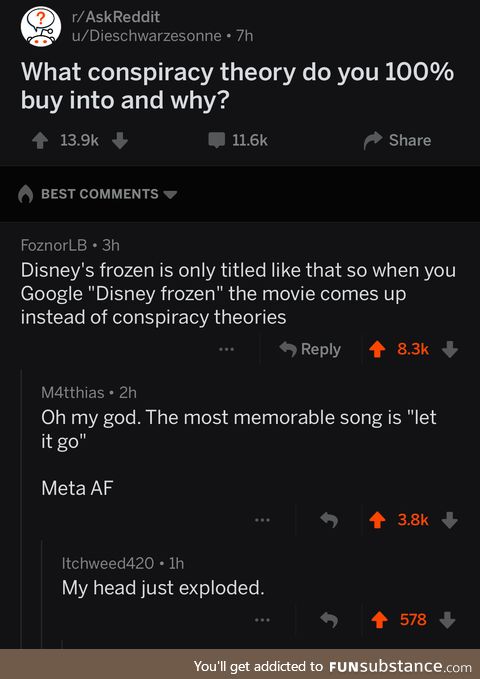
Task: Open FoznorLB's user profile
Action: [x=54, y=245]
